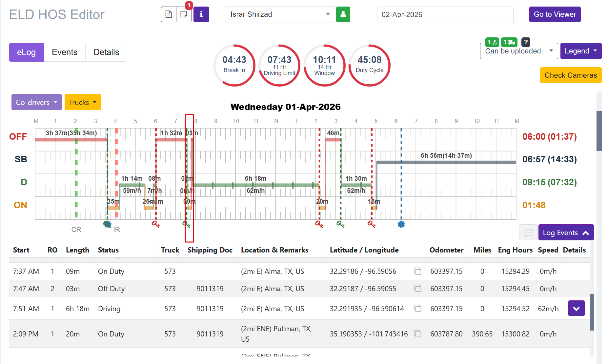
Task: Expand the Trucks dropdown
Action: click(x=83, y=102)
